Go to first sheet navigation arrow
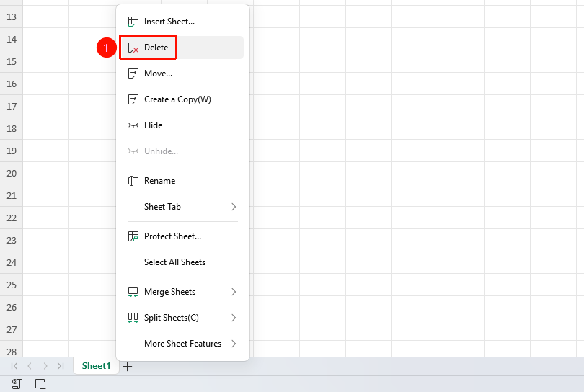 tap(14, 366)
